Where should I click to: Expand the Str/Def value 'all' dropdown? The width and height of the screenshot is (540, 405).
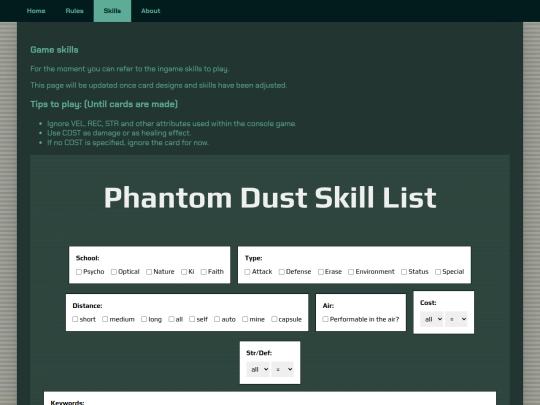coord(258,370)
